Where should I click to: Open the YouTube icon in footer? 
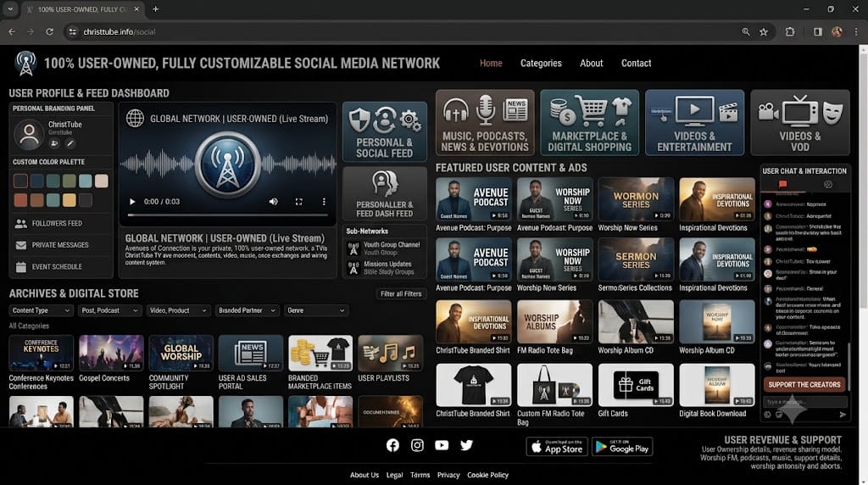click(x=442, y=445)
